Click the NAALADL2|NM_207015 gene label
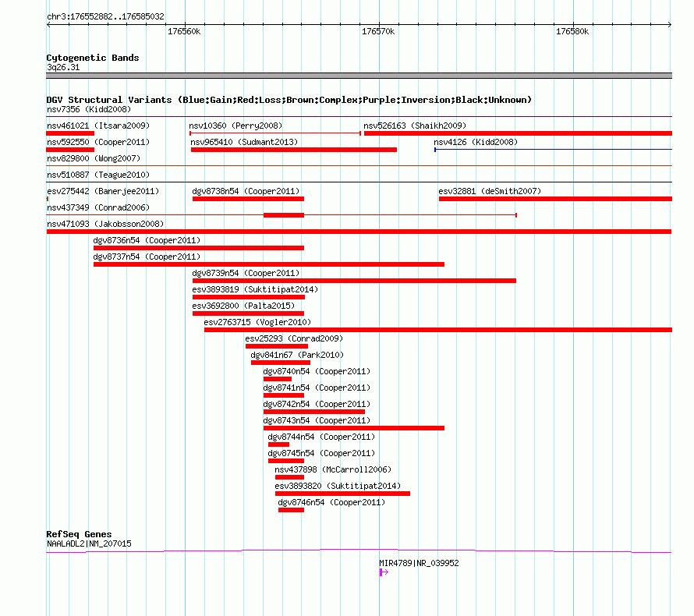The width and height of the screenshot is (694, 616). pyautogui.click(x=89, y=543)
